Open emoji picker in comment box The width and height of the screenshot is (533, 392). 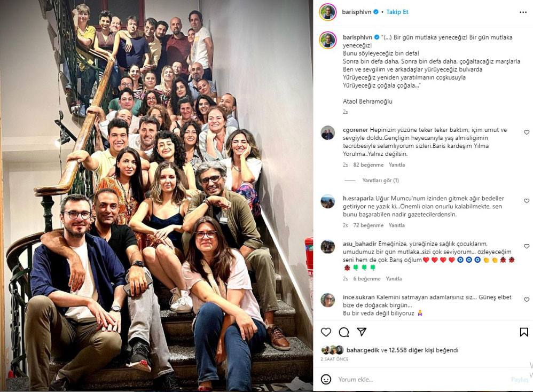coord(326,379)
